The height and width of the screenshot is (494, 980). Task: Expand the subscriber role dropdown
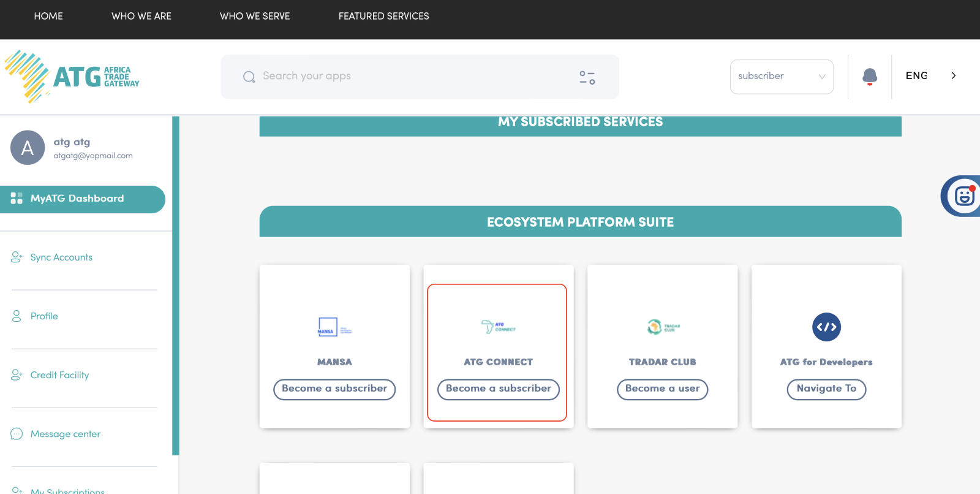coord(782,77)
